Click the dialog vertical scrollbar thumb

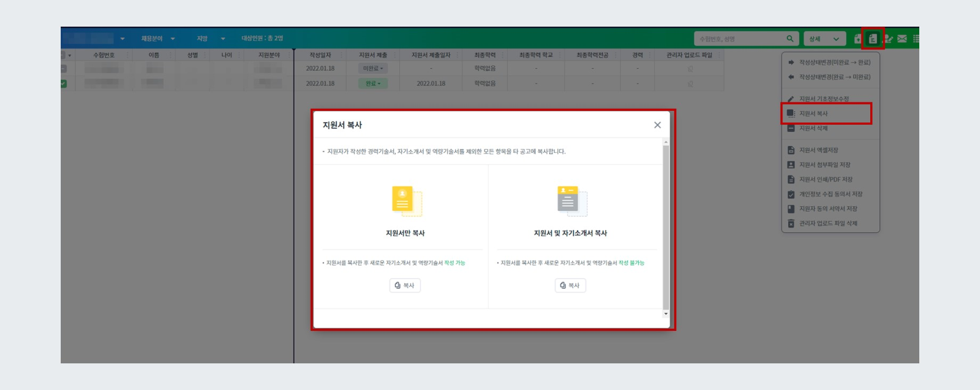666,227
